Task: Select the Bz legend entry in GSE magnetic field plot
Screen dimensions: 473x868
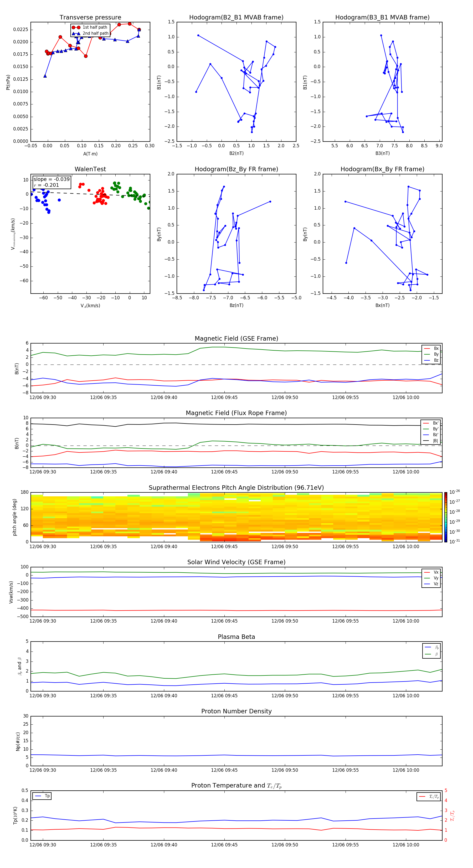Action: pyautogui.click(x=431, y=361)
